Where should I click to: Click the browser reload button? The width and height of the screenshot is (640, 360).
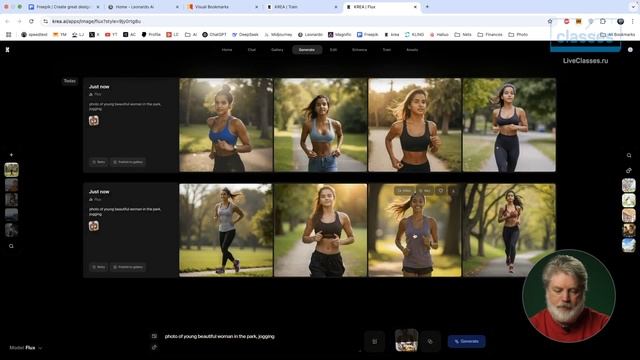coord(31,21)
